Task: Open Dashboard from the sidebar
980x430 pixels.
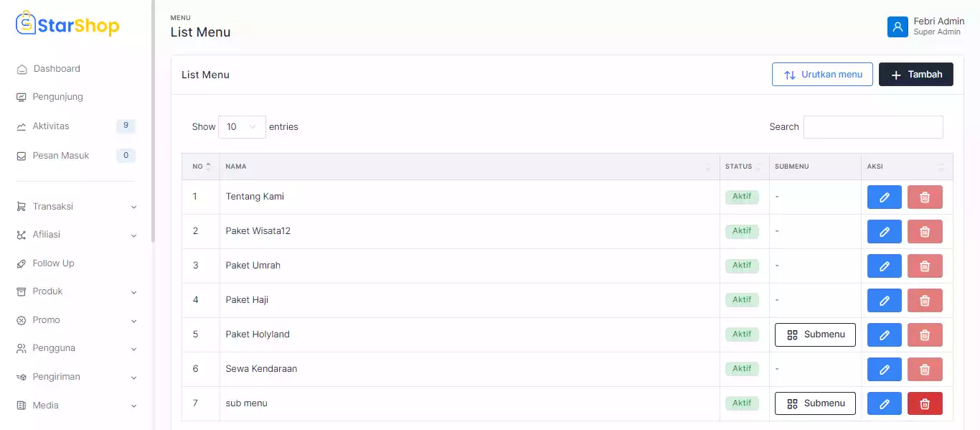Action: (57, 69)
